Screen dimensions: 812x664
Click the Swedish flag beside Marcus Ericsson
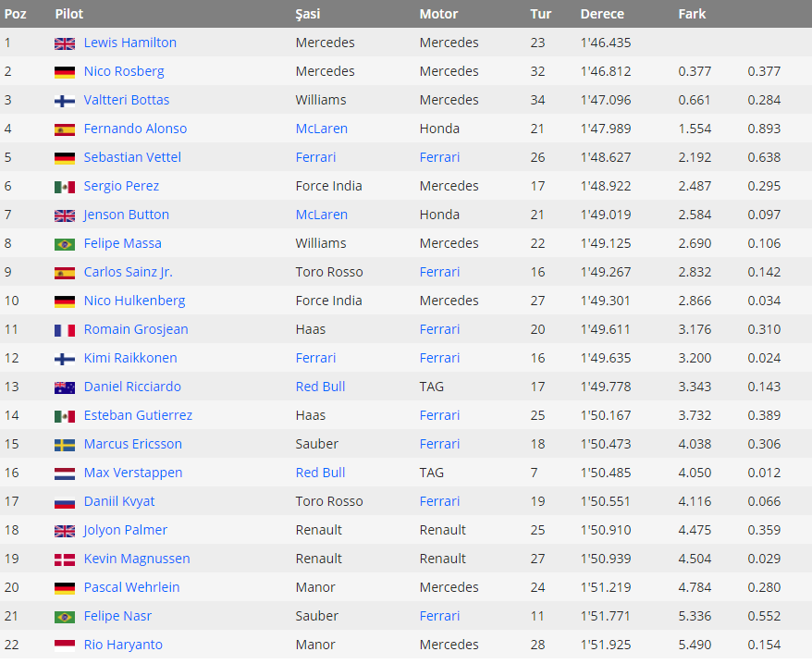click(65, 445)
